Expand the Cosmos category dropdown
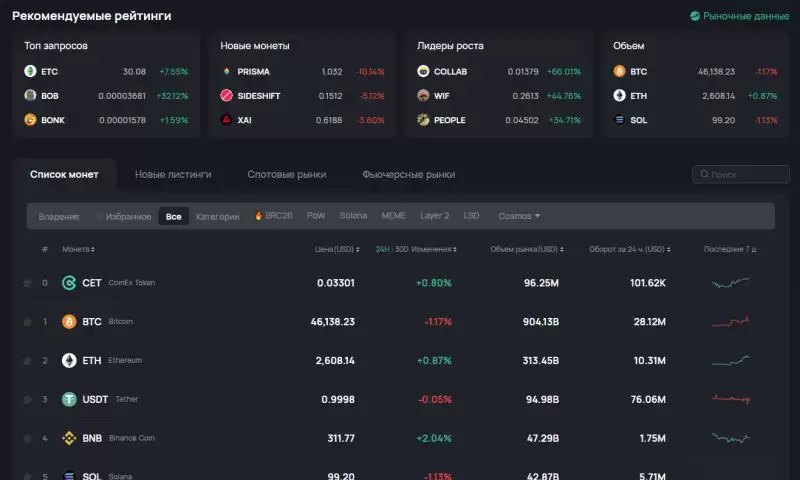This screenshot has height=480, width=800. 519,216
